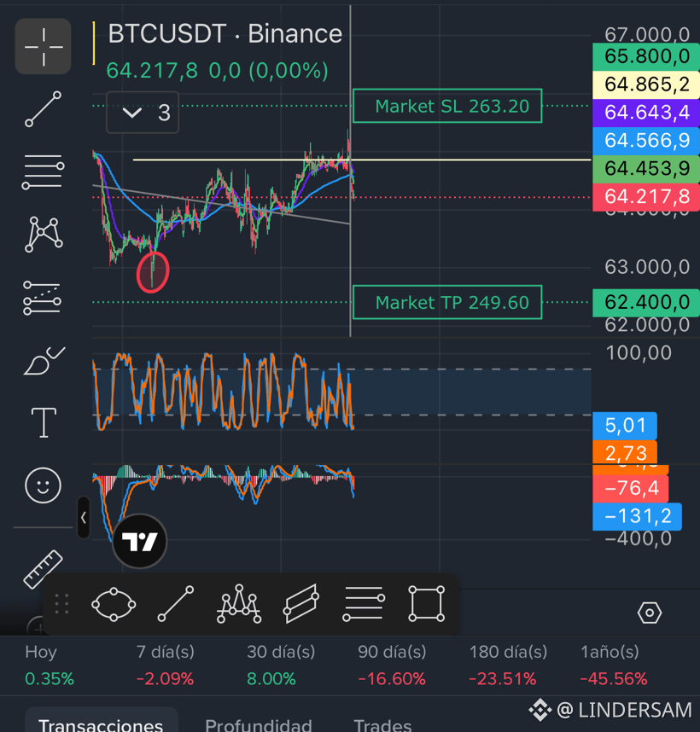Click the BTCUSDT · Binance symbol title
This screenshot has height=732, width=700.
coord(225,33)
